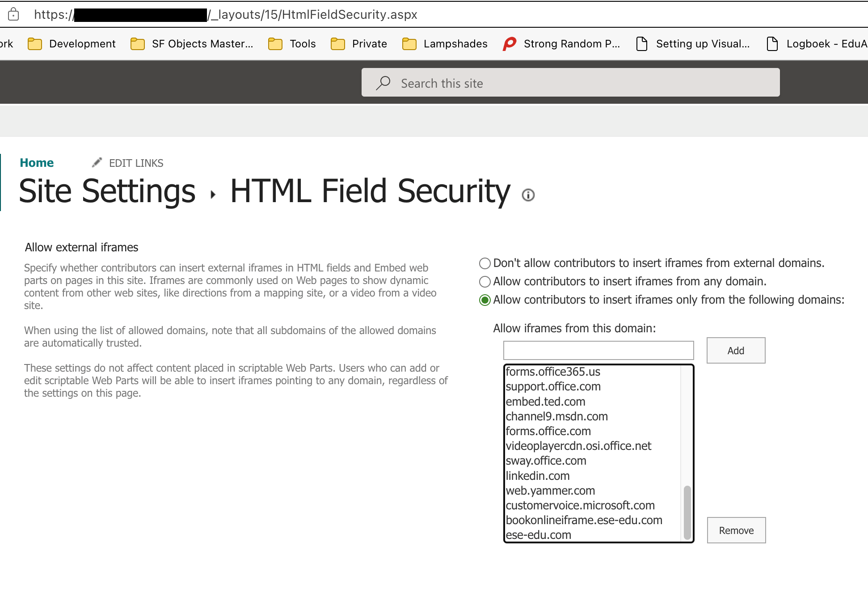868x610 pixels.
Task: Click the domain list scrollbar thumb
Action: [687, 512]
